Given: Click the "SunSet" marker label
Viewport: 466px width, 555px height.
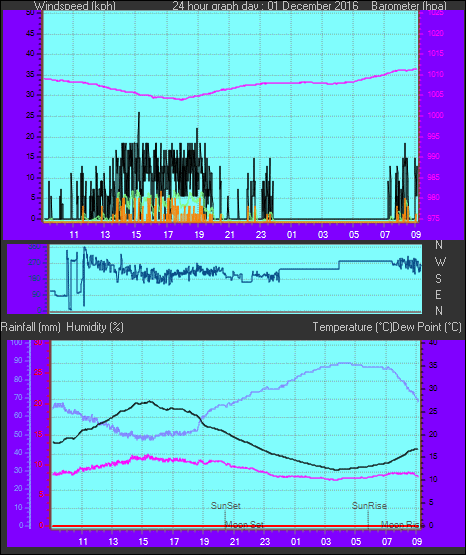Looking at the screenshot, I should (x=226, y=506).
